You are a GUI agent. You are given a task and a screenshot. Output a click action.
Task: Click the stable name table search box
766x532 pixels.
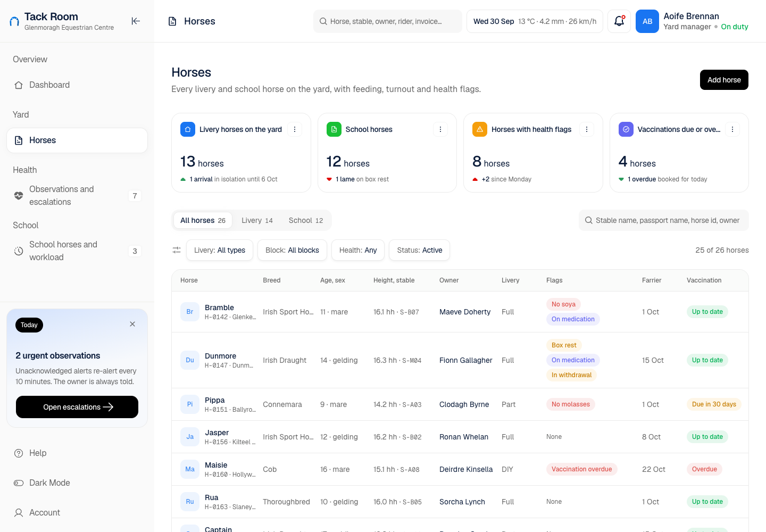click(664, 220)
